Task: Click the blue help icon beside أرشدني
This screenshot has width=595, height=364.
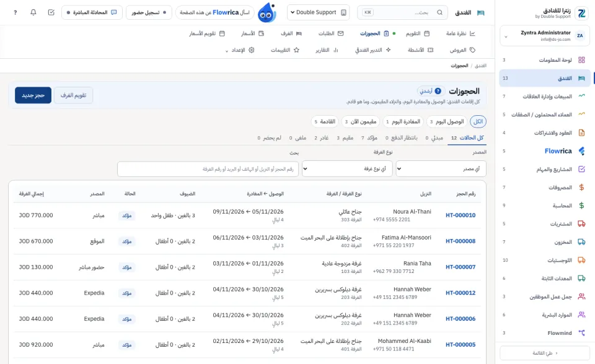Action: point(438,91)
